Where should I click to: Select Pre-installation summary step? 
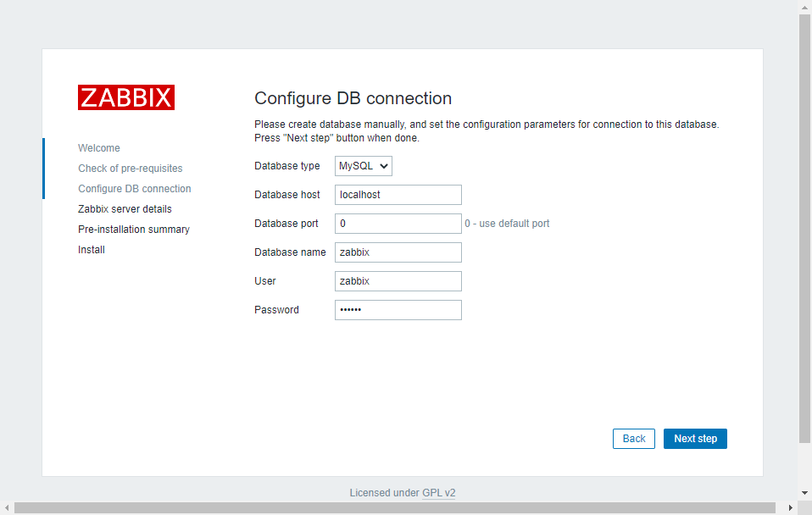(134, 230)
